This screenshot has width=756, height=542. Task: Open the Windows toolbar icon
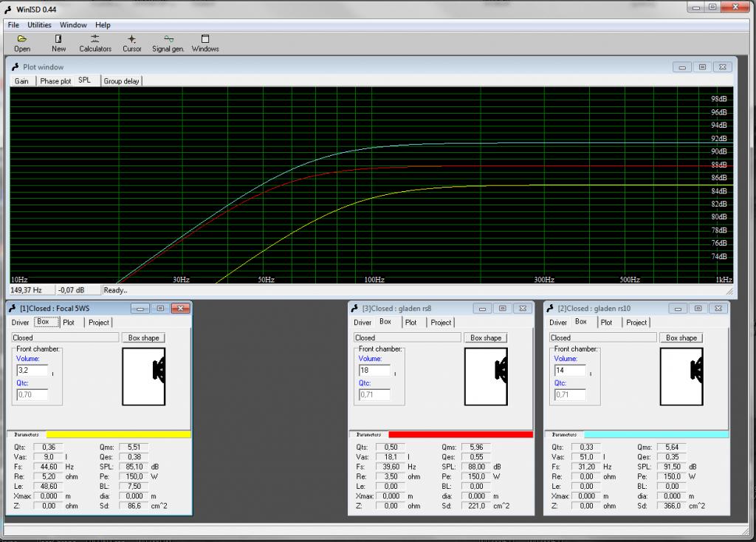click(x=205, y=43)
